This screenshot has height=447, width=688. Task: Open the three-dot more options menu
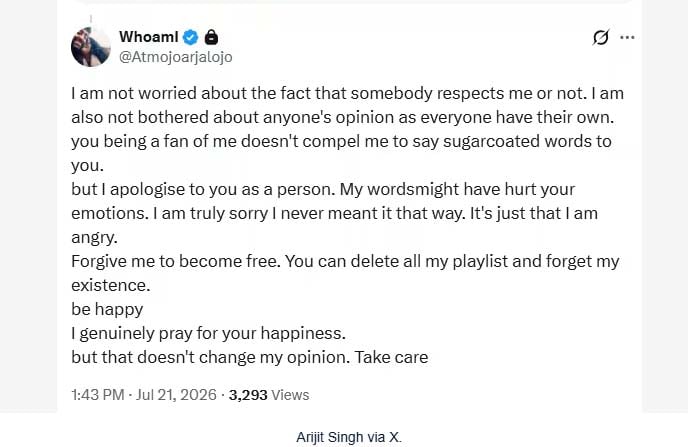click(627, 38)
